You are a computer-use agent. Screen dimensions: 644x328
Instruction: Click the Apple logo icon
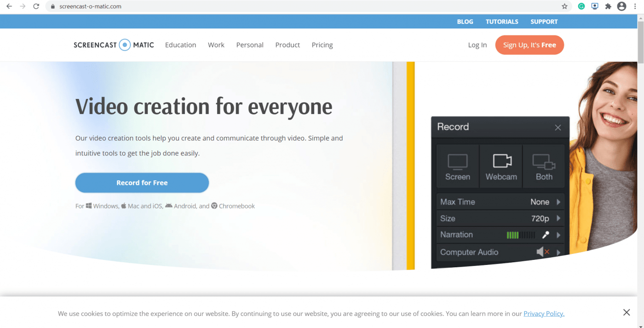click(x=123, y=206)
